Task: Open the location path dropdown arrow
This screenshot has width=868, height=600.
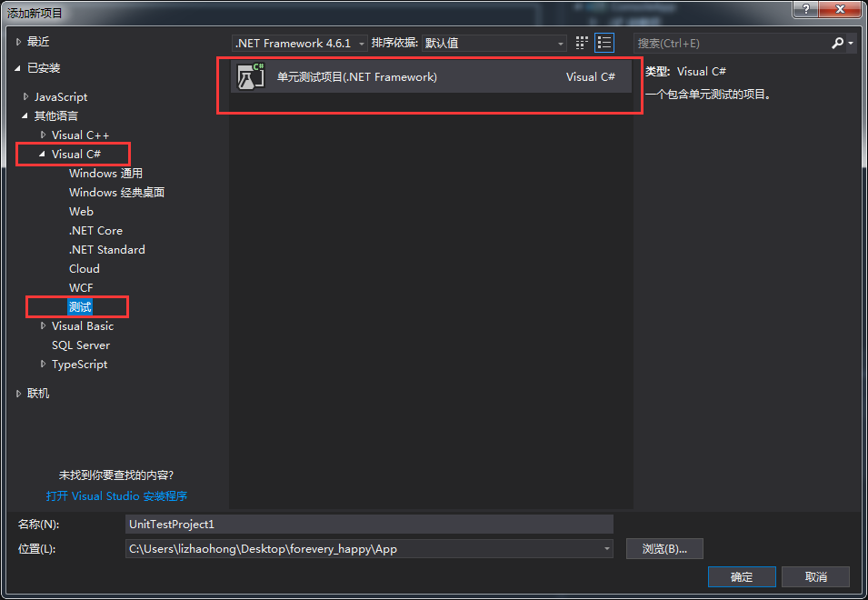Action: point(607,549)
